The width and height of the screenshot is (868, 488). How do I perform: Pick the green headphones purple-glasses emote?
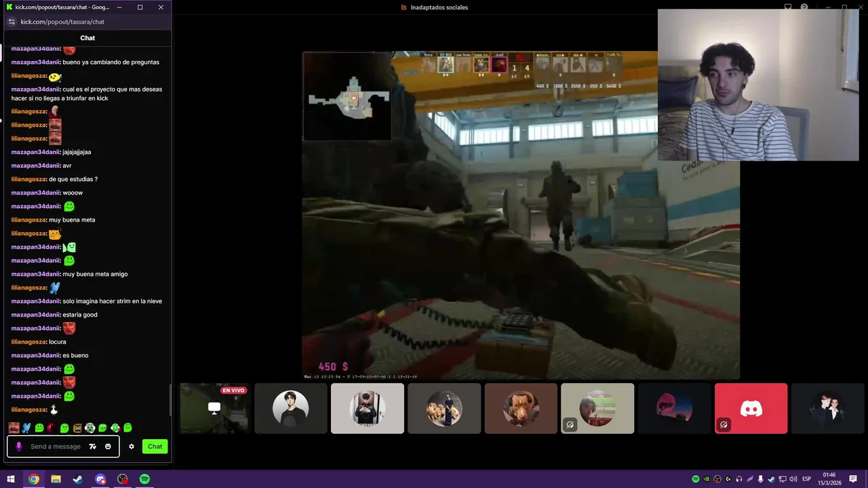click(90, 428)
